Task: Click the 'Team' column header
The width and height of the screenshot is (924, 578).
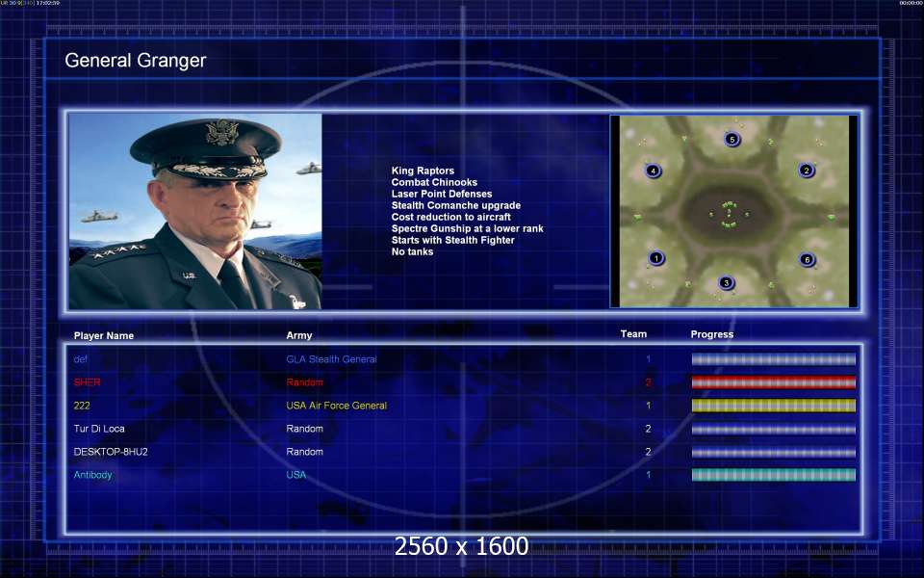Action: (633, 334)
